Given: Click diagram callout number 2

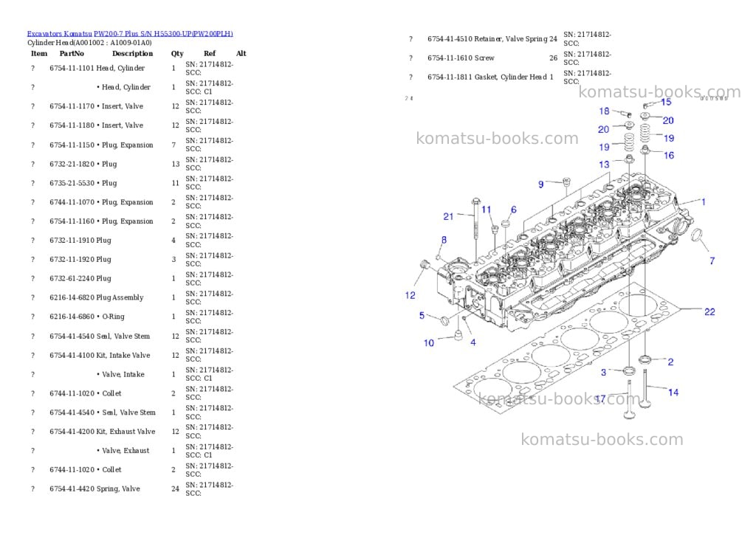Looking at the screenshot, I should tap(670, 362).
